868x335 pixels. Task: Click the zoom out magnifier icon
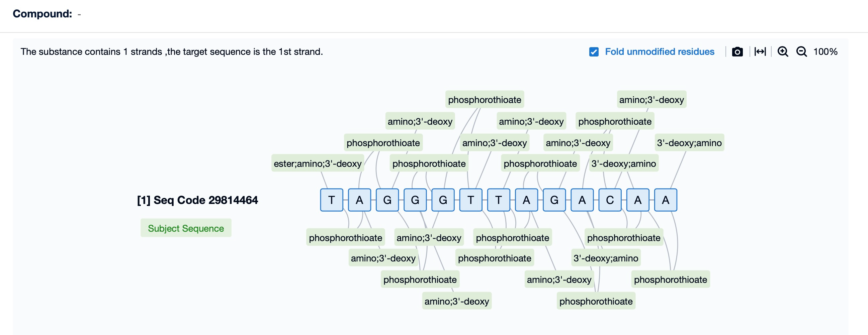(x=801, y=51)
